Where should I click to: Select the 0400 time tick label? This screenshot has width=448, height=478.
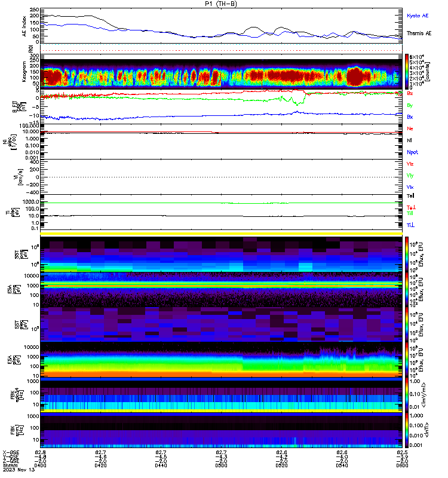(40, 465)
